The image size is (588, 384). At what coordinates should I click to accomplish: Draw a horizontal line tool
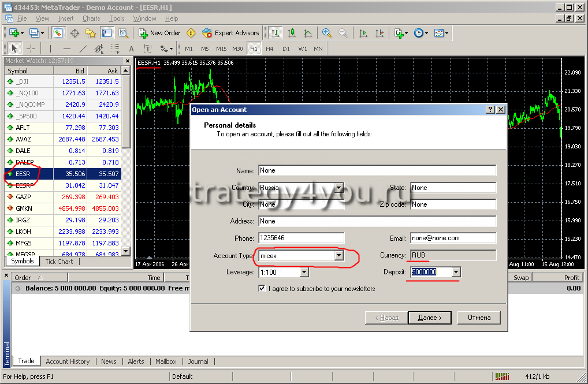click(67, 49)
